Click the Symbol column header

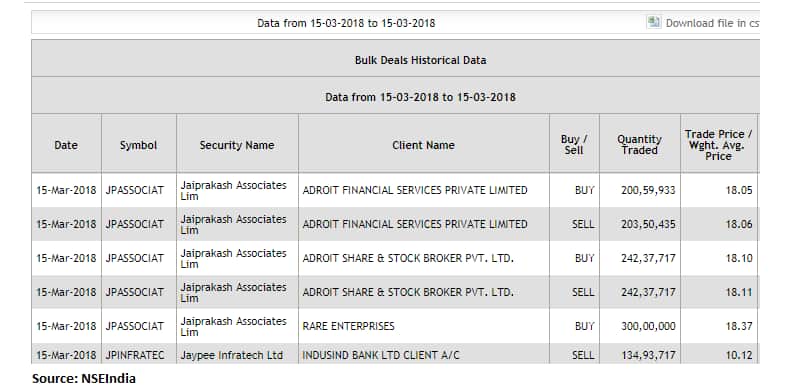pos(138,146)
